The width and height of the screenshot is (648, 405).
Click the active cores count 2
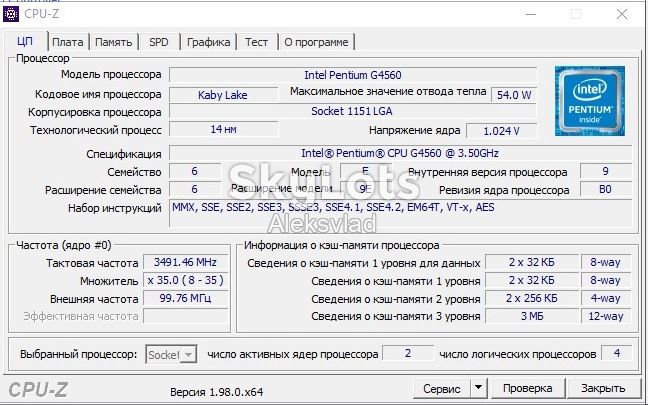408,353
